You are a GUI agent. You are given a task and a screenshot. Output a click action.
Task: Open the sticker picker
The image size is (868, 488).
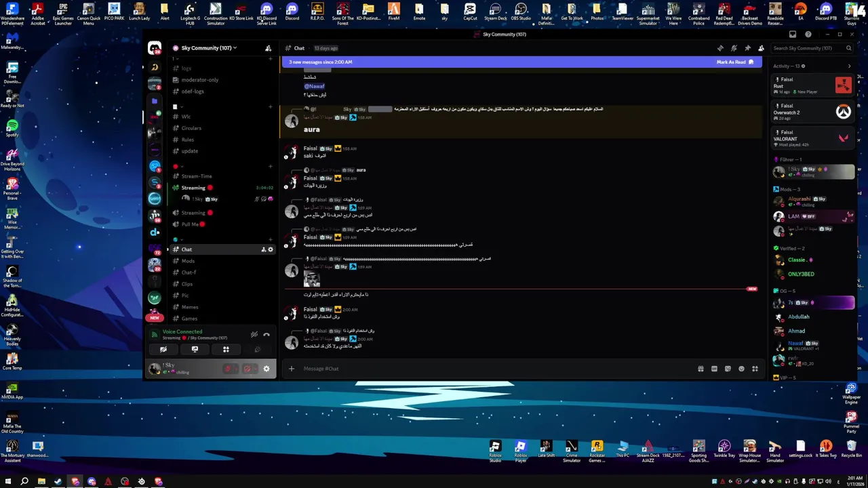(x=728, y=369)
